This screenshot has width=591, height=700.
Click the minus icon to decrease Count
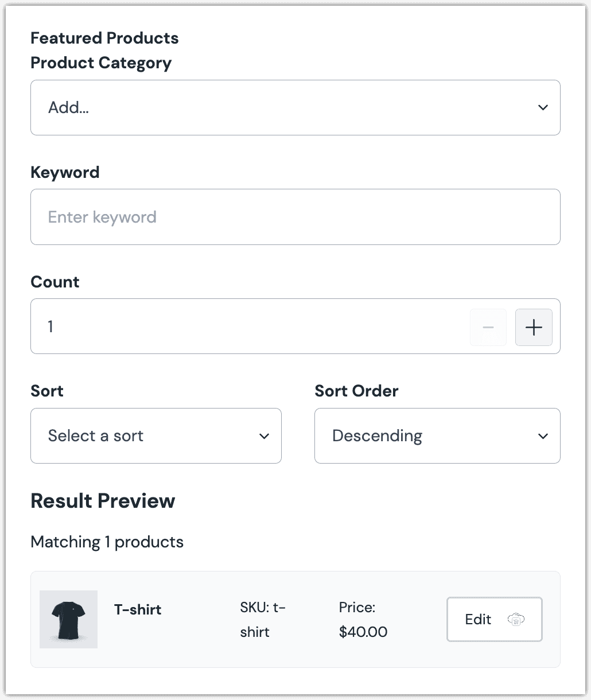(x=488, y=327)
